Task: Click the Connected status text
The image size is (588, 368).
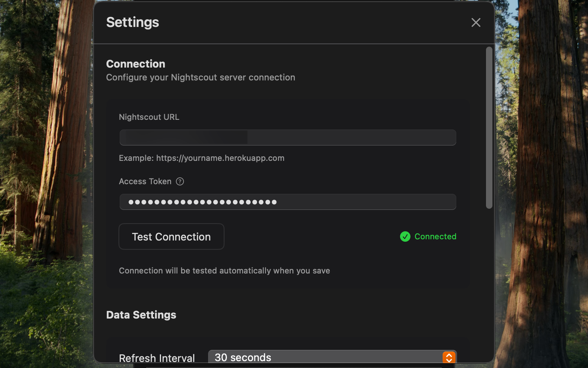Action: pyautogui.click(x=435, y=237)
